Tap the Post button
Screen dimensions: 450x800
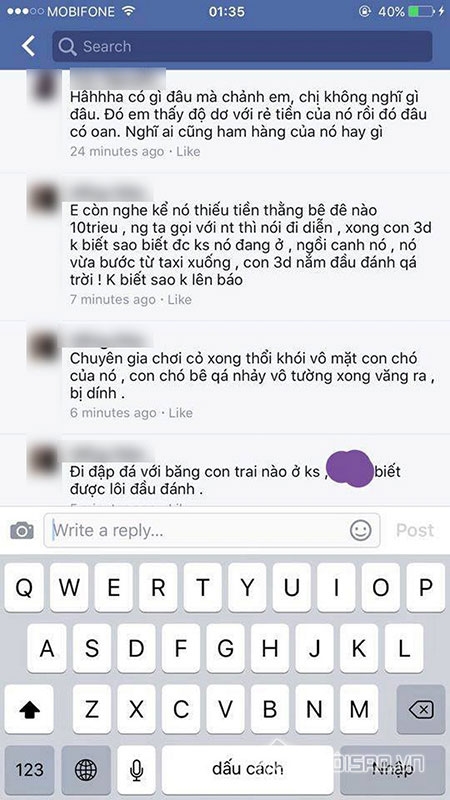(415, 531)
